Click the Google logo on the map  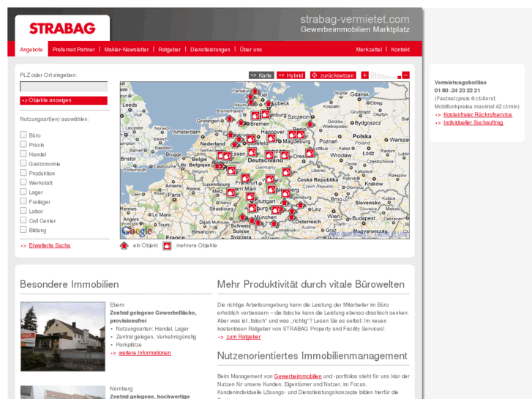tap(137, 231)
